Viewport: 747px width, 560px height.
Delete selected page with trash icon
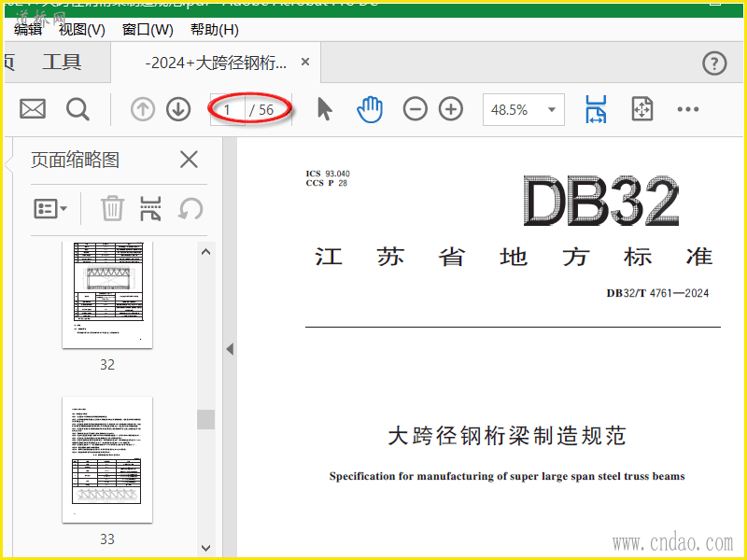point(112,208)
